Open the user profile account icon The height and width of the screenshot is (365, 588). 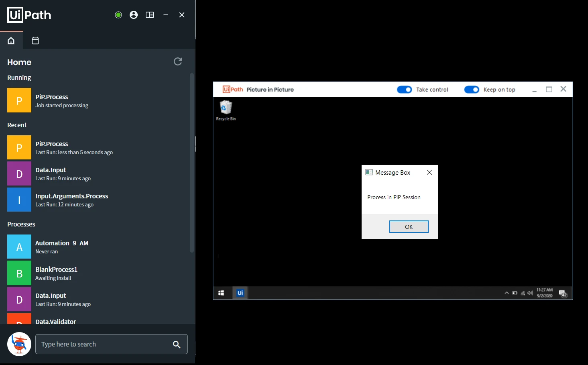pyautogui.click(x=134, y=15)
